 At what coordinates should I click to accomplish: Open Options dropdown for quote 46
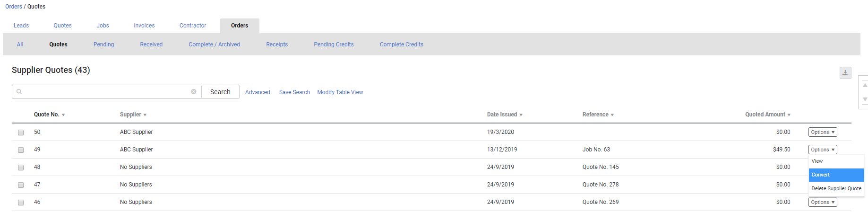point(823,202)
